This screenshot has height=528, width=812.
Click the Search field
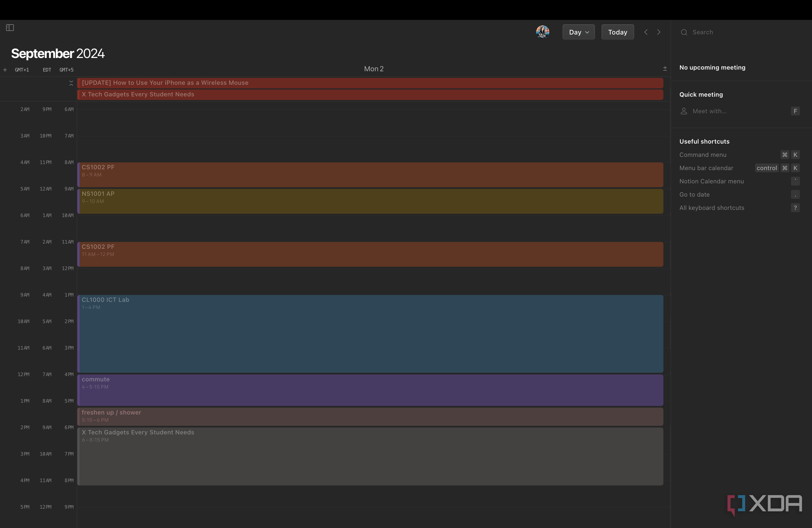[740, 32]
